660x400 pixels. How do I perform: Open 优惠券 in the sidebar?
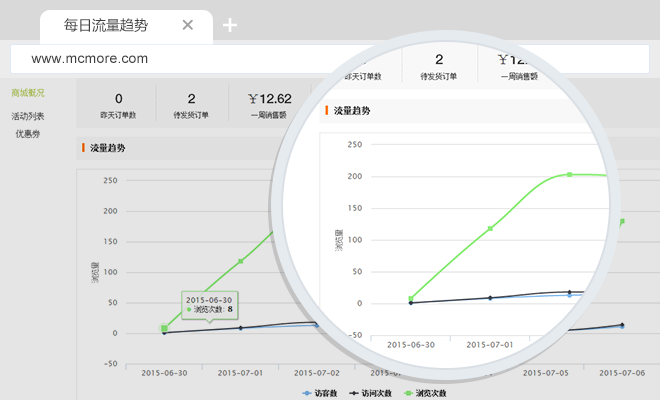point(28,133)
